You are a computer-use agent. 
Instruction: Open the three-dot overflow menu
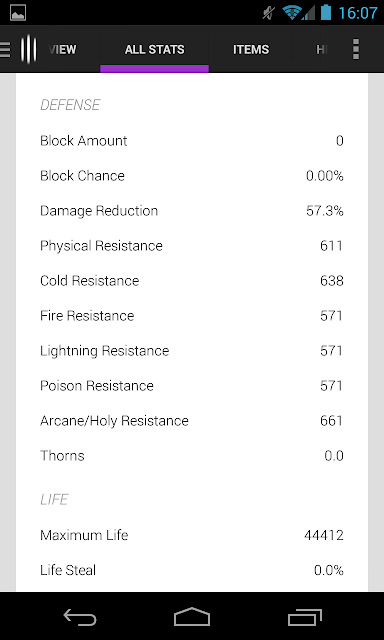click(356, 49)
